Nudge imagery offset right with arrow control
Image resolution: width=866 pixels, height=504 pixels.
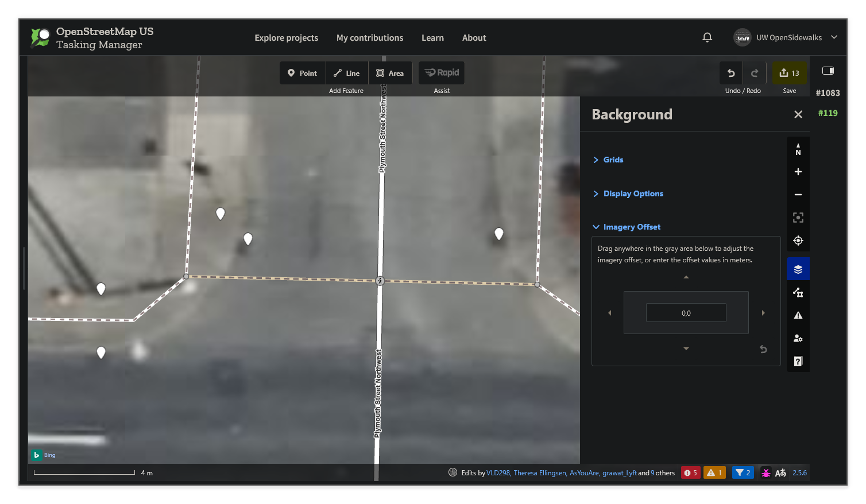763,312
